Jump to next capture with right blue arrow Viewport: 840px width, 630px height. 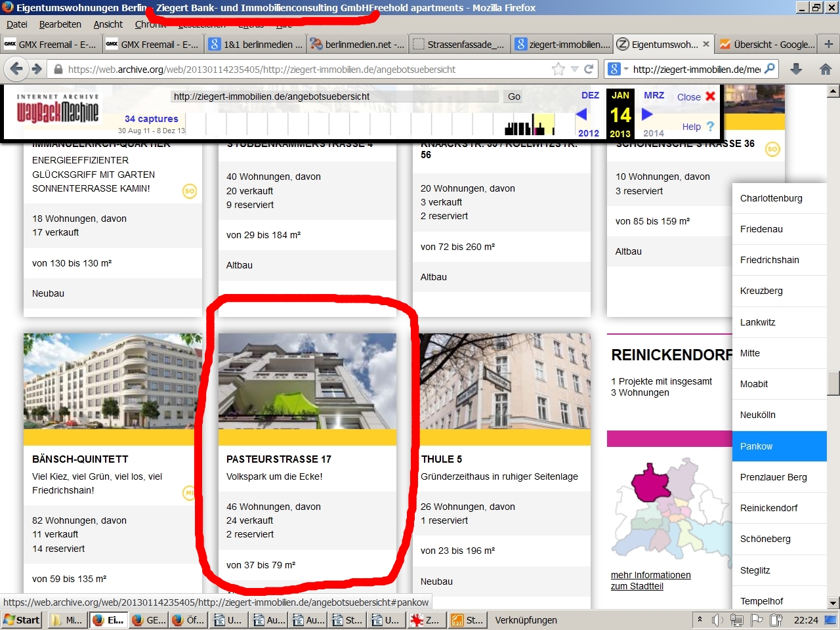[x=647, y=114]
